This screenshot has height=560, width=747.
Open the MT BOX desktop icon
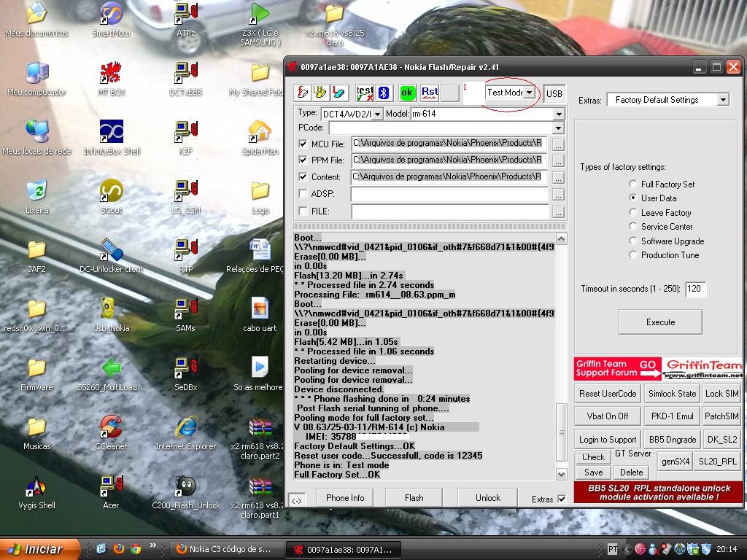tap(111, 79)
